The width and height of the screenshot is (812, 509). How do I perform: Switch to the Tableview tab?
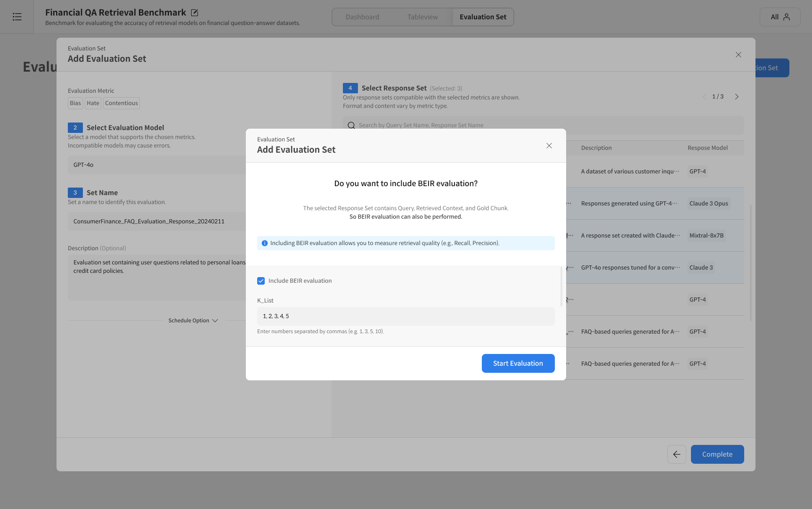pyautogui.click(x=422, y=17)
